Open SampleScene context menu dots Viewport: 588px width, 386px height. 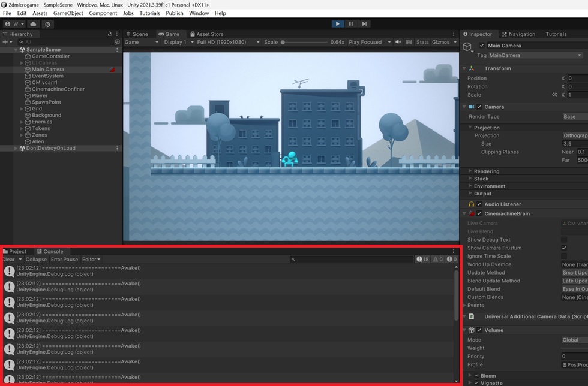(117, 50)
